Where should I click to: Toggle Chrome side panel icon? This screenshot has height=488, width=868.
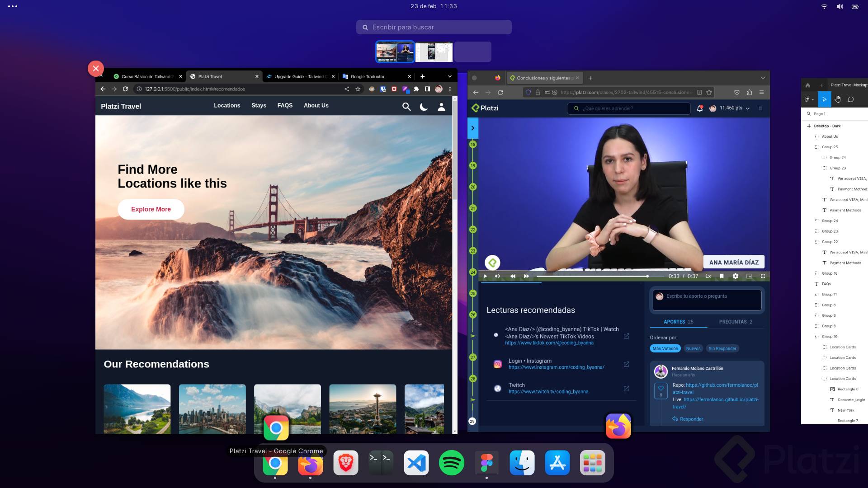point(427,89)
